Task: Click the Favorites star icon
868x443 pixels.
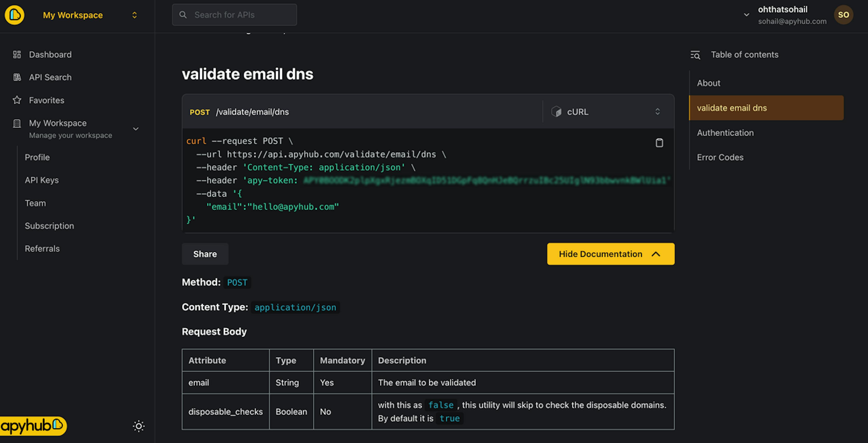Action: tap(17, 100)
